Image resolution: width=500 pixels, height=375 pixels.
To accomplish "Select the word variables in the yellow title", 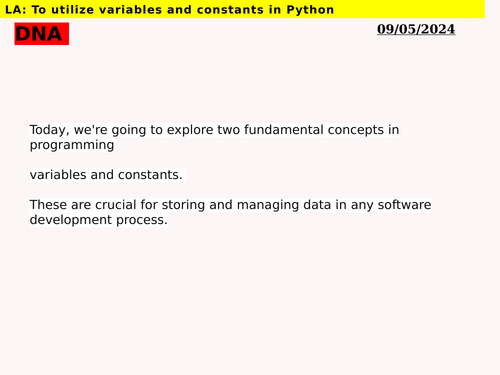I will [x=130, y=10].
